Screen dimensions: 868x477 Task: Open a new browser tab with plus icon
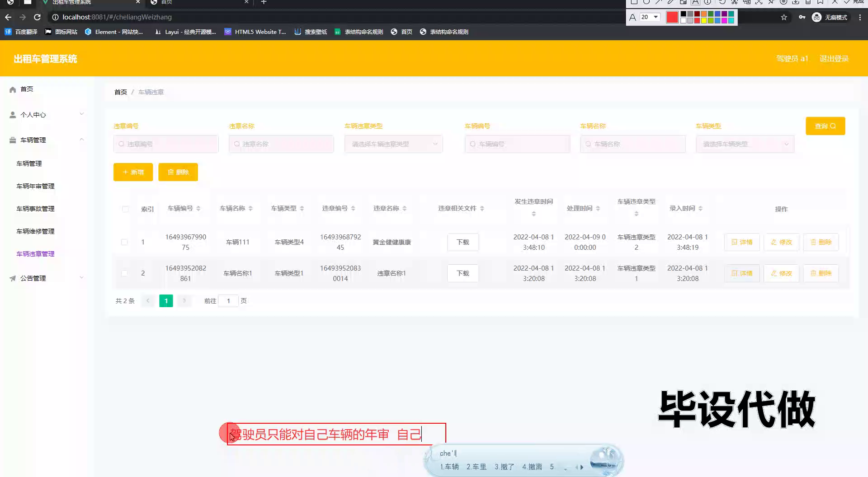[x=264, y=2]
